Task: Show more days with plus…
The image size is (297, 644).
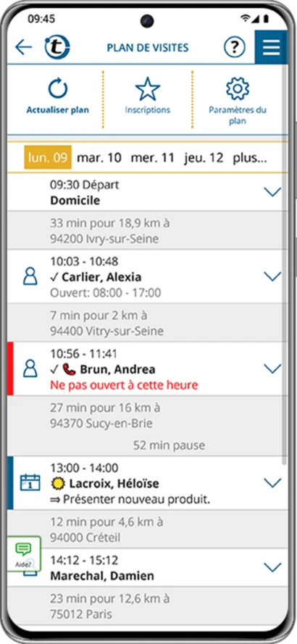Action: [x=250, y=157]
